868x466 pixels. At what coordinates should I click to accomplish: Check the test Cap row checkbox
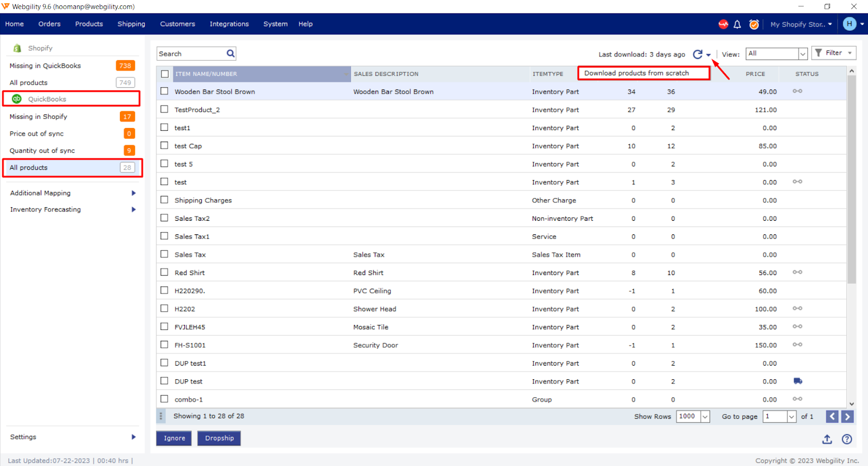(x=164, y=145)
